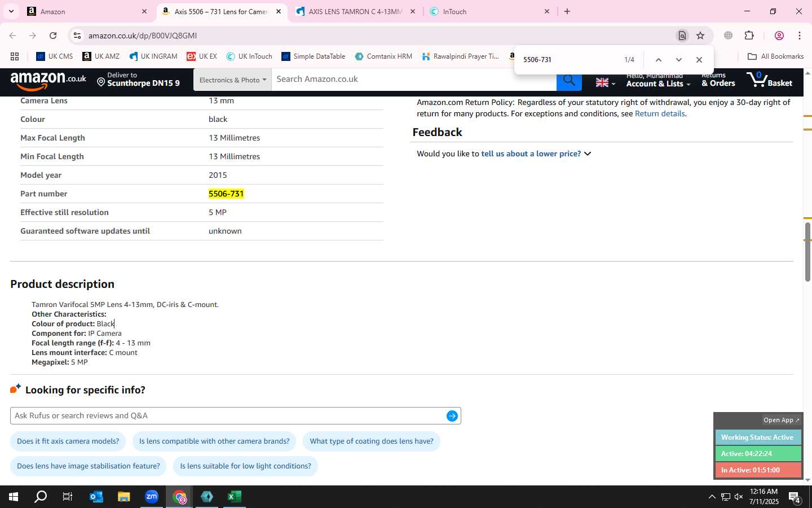Open File Explorer from taskbar
The width and height of the screenshot is (812, 508).
124,497
